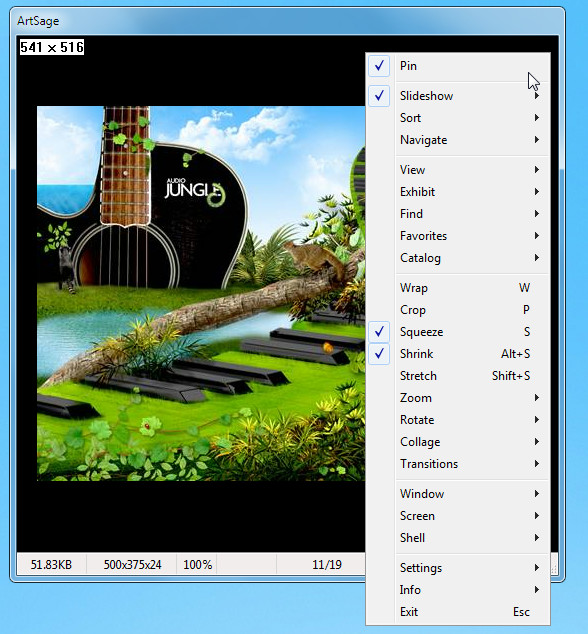Open the Settings submenu

point(458,568)
